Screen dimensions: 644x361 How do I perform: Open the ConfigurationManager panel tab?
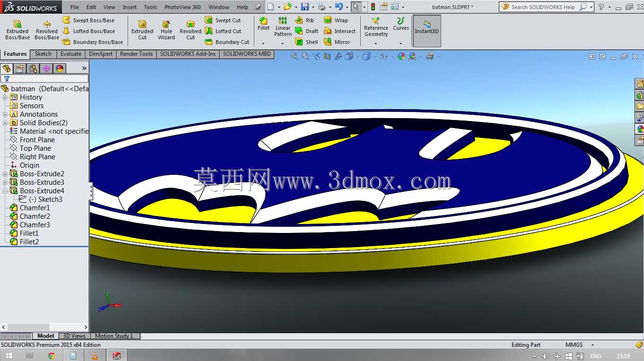click(x=33, y=69)
